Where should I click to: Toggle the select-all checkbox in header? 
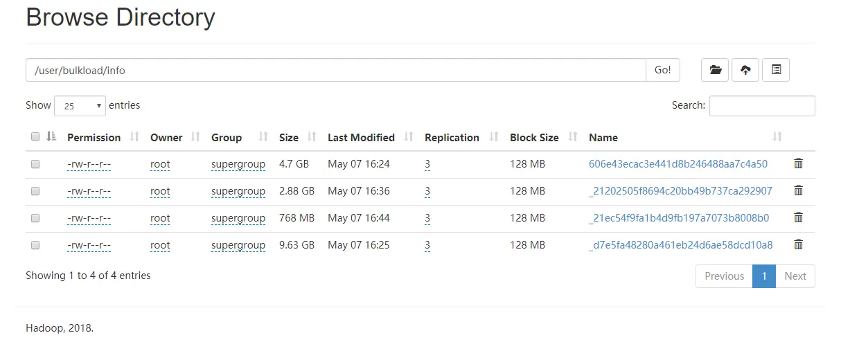[35, 137]
